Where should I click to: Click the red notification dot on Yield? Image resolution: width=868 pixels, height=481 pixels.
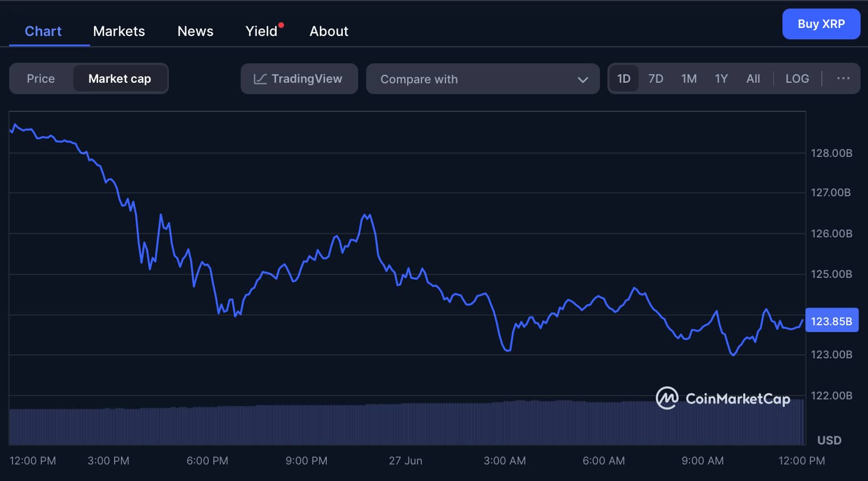281,25
